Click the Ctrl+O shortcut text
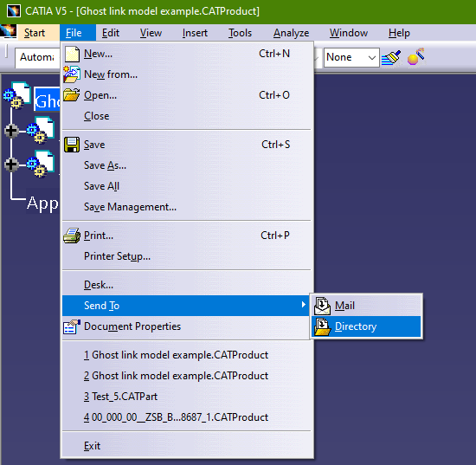The height and width of the screenshot is (465, 476). pyautogui.click(x=274, y=95)
